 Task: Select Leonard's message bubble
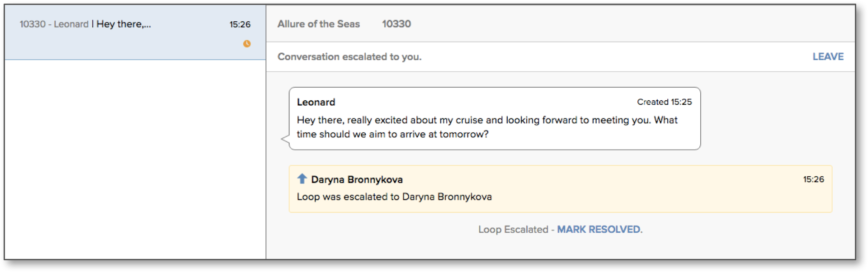point(495,118)
